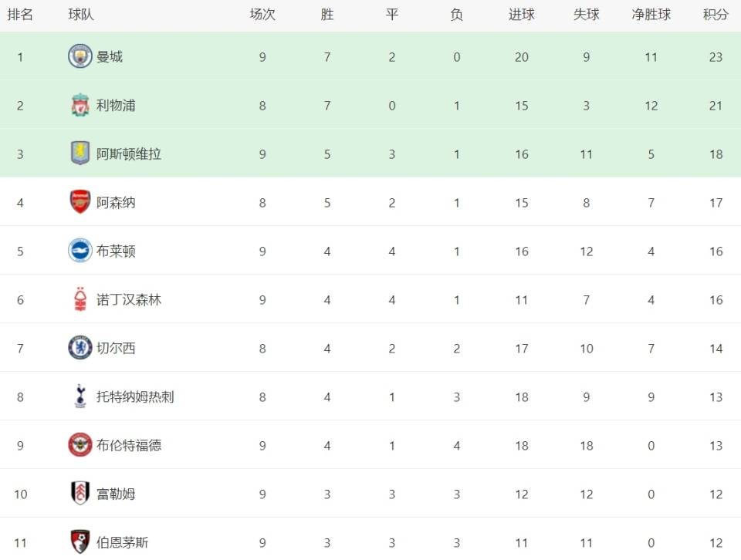Click the Aston Villa club crest
This screenshot has height=560, width=741.
[x=80, y=153]
